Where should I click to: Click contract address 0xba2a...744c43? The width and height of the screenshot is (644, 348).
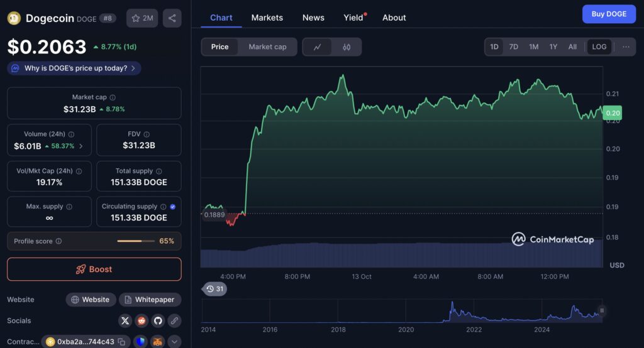pos(86,342)
